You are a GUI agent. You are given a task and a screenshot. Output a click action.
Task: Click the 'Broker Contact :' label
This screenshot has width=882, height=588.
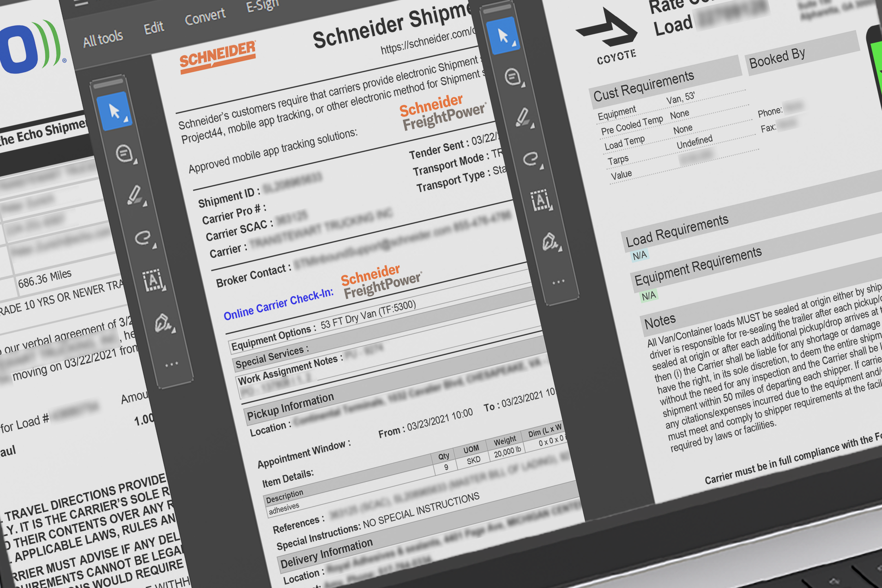click(254, 275)
